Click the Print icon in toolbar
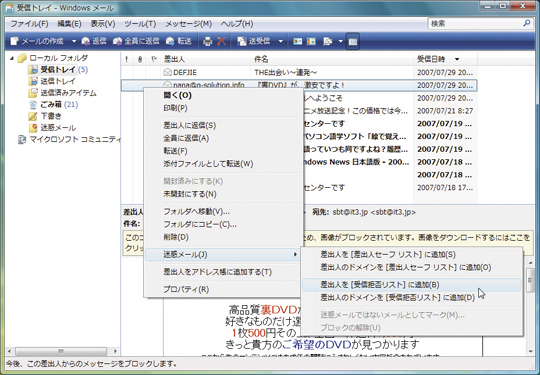The width and height of the screenshot is (540, 375). 207,41
